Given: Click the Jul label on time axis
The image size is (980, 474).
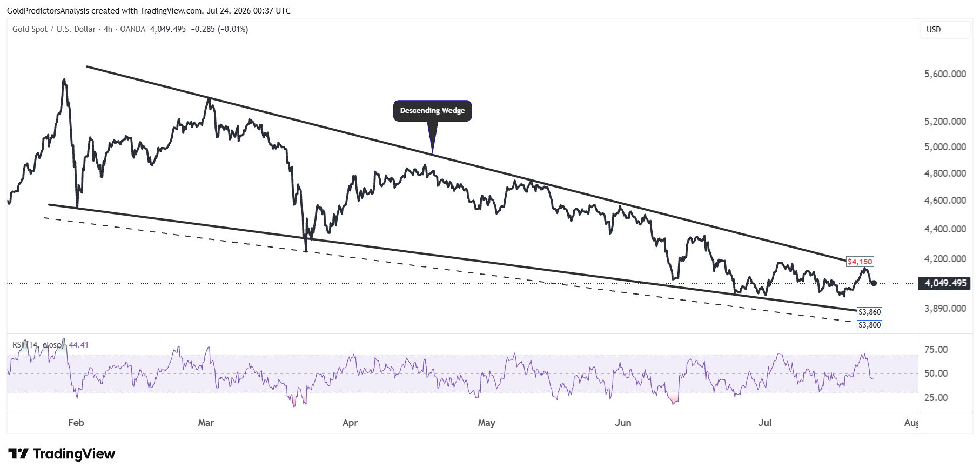Looking at the screenshot, I should click(x=764, y=423).
